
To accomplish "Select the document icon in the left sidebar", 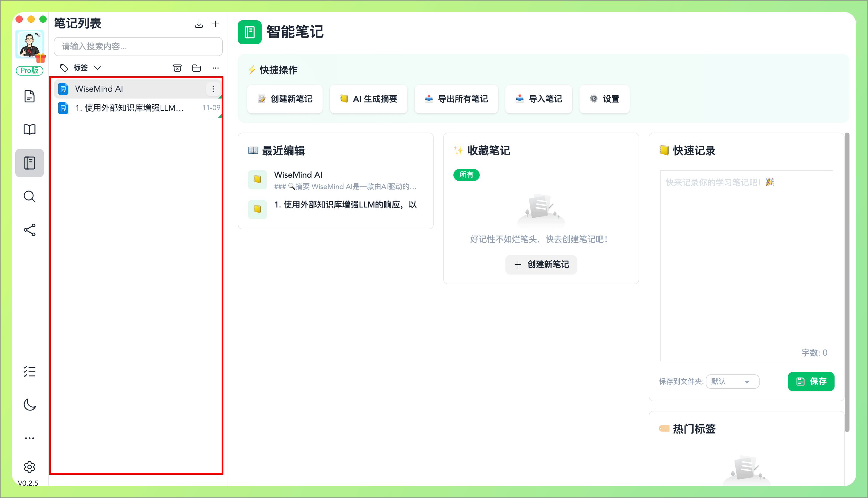I will tap(30, 96).
